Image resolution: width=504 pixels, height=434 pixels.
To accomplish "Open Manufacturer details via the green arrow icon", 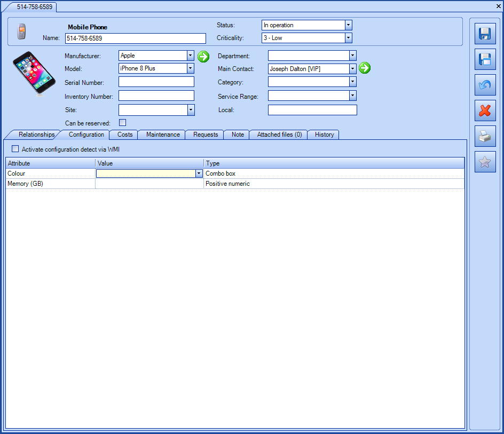I will (203, 57).
